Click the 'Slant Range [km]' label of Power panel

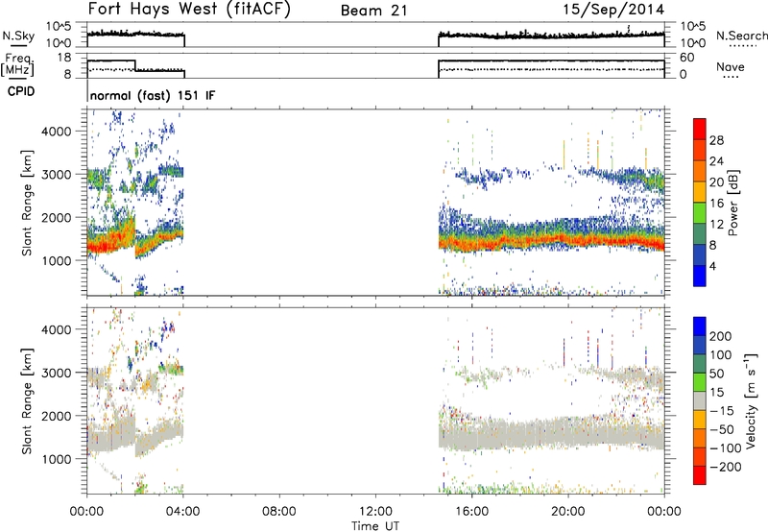[27, 203]
